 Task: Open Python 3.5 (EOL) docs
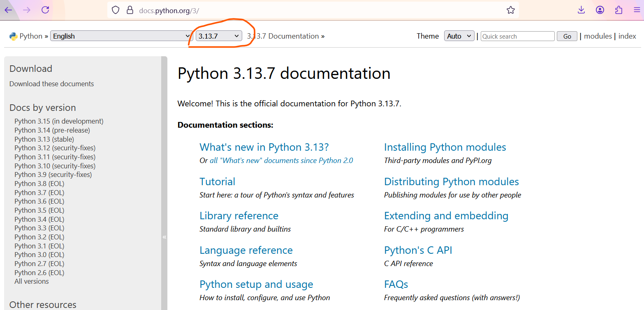coord(39,210)
